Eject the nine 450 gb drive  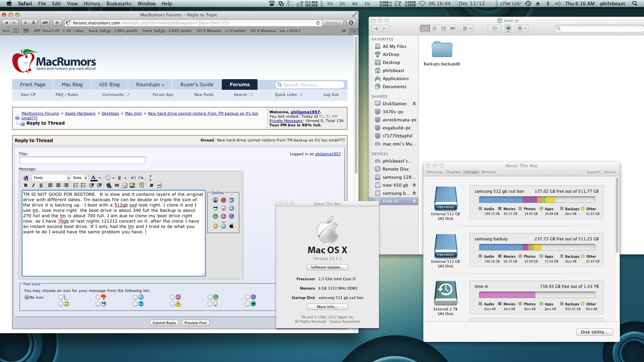click(x=414, y=185)
